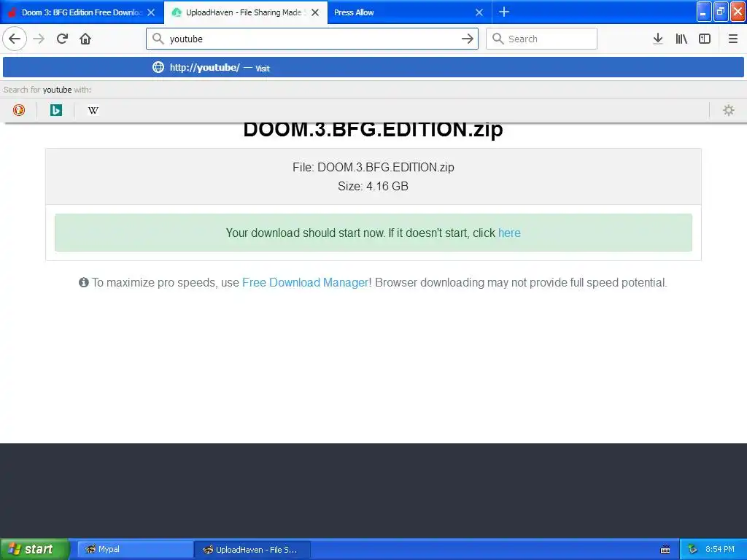Open Free Download Manager link
Viewport: 747px width, 560px height.
[x=306, y=282]
